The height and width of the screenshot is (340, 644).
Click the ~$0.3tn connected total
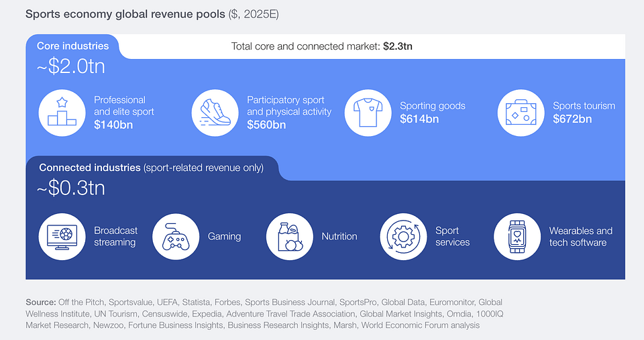tap(71, 188)
